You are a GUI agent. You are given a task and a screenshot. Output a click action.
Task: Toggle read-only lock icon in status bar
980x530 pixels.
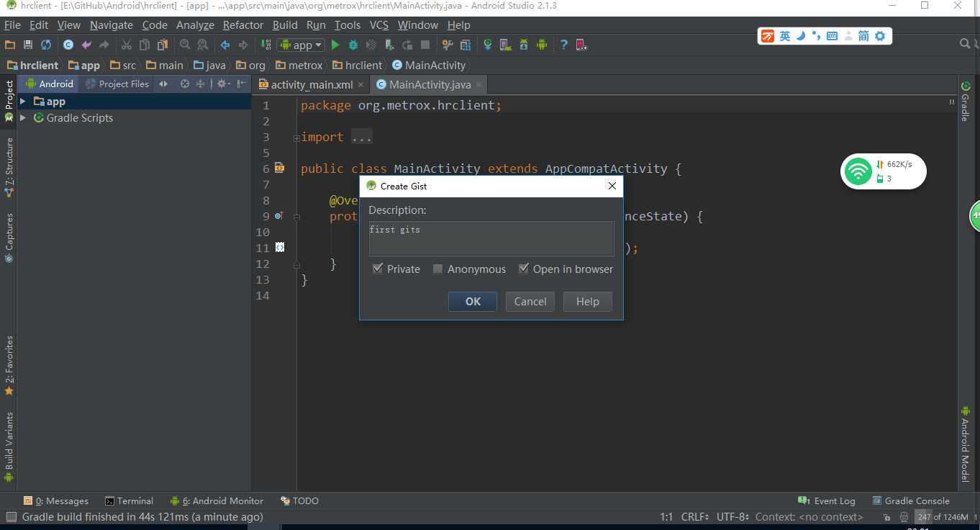[886, 517]
